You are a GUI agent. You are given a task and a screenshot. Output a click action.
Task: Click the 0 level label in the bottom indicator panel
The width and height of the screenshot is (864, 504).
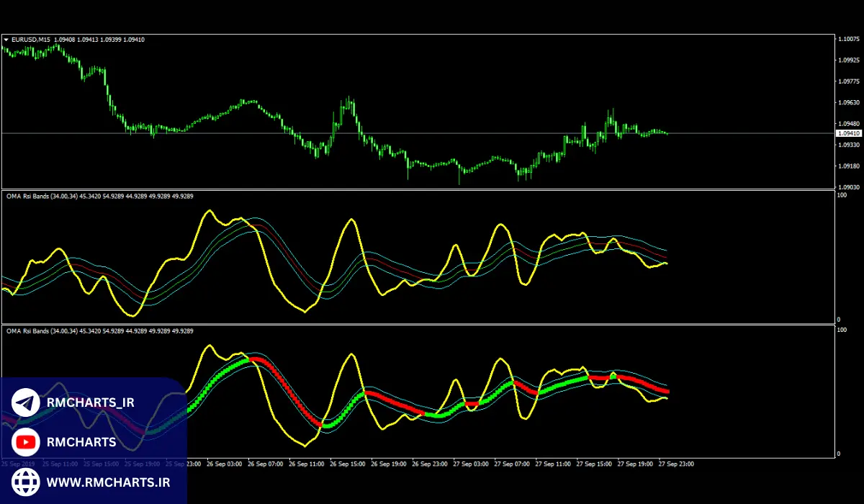839,454
